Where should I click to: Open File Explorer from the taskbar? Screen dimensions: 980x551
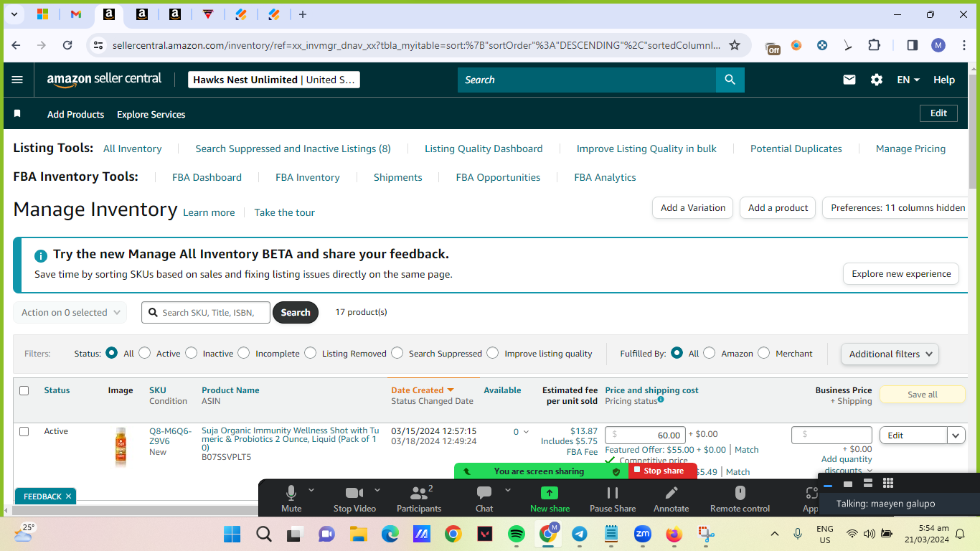pyautogui.click(x=358, y=534)
